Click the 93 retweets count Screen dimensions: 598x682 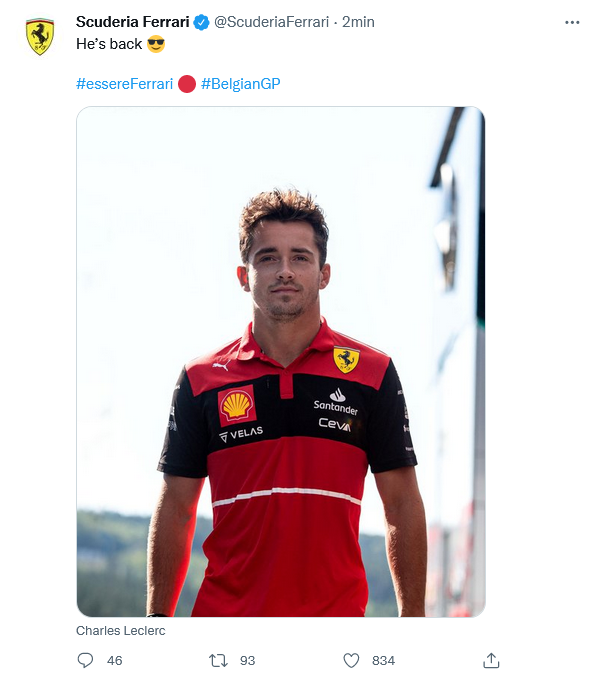(247, 661)
